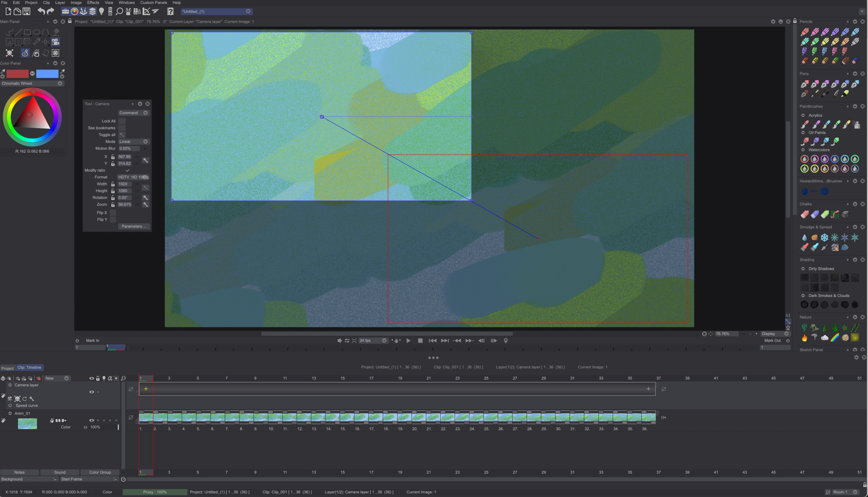This screenshot has height=497, width=868.
Task: Open the Mode dropdown set to Linear
Action: click(134, 141)
